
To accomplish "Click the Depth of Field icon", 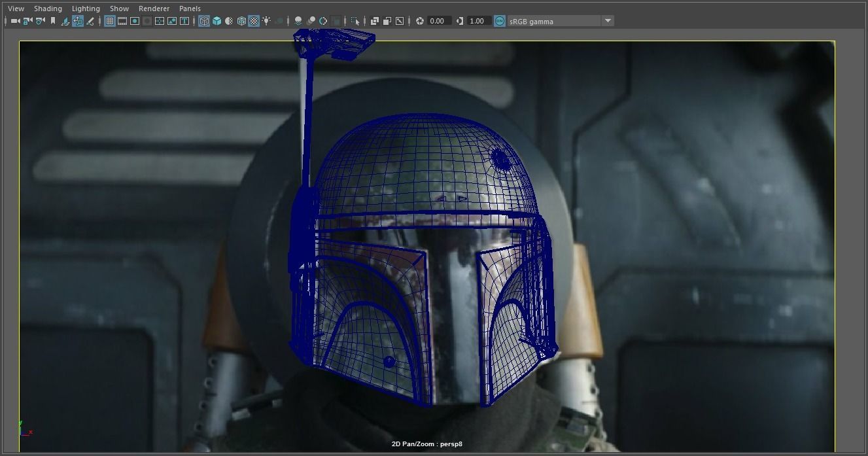I will (x=336, y=21).
